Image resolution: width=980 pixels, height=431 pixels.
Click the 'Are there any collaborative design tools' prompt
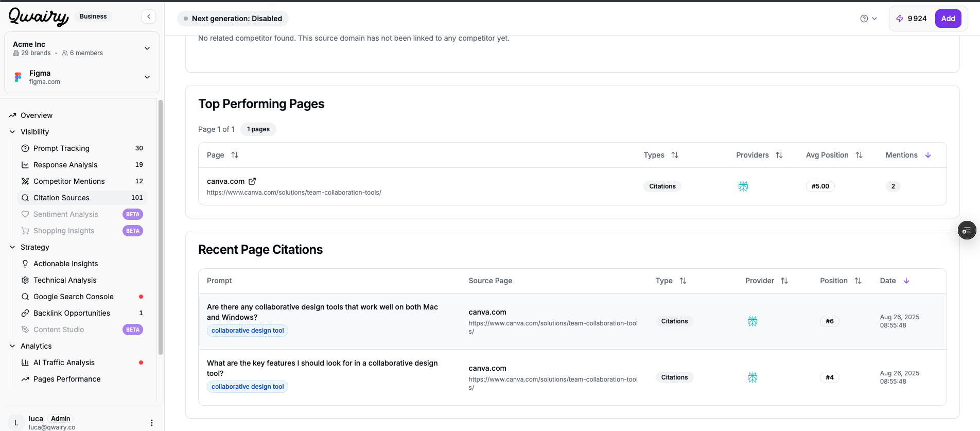[x=322, y=312]
